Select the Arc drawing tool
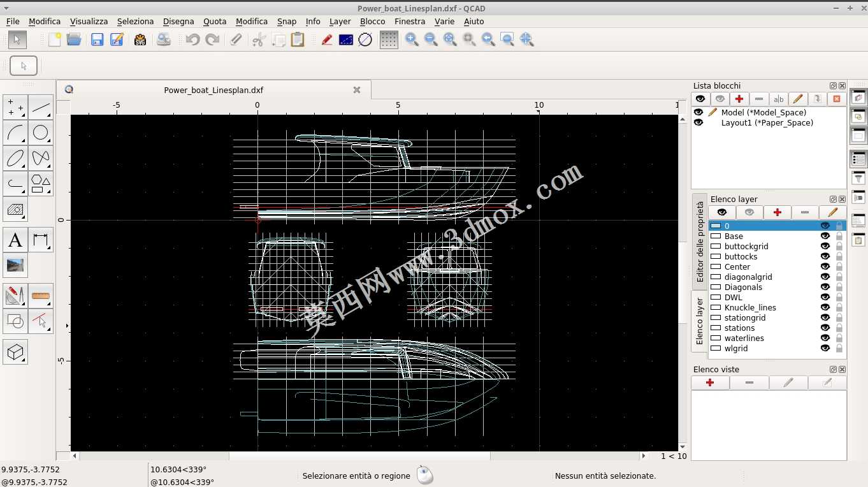The height and width of the screenshot is (487, 868). [x=15, y=133]
